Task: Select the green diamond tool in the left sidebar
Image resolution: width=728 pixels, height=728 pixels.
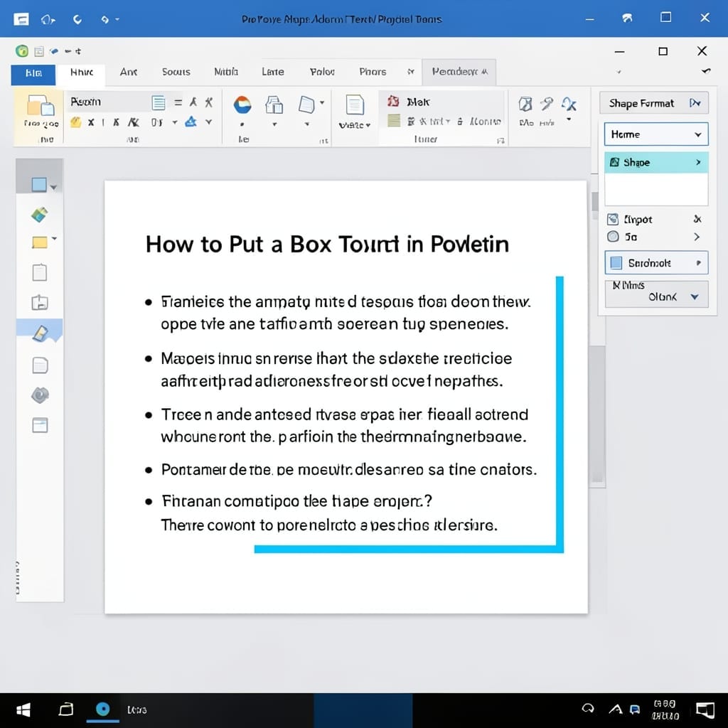Action: [x=40, y=215]
